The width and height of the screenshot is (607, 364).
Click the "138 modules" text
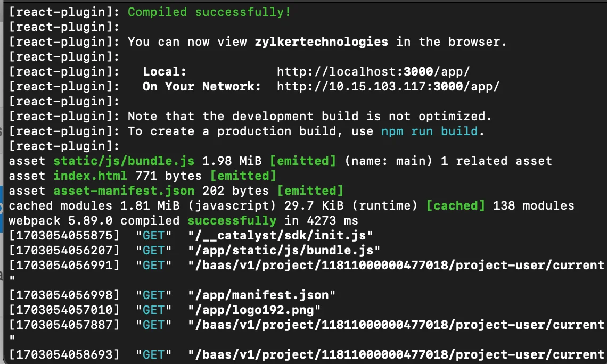point(534,205)
